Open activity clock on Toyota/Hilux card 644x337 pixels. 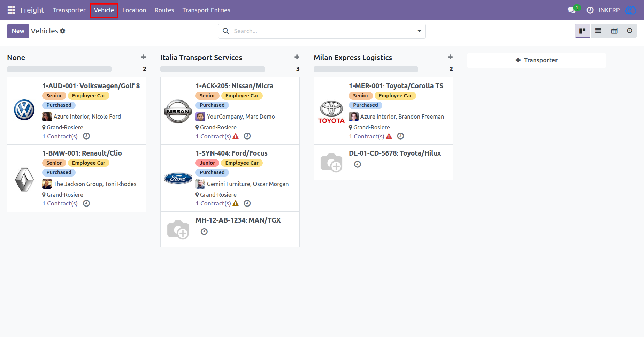[358, 164]
